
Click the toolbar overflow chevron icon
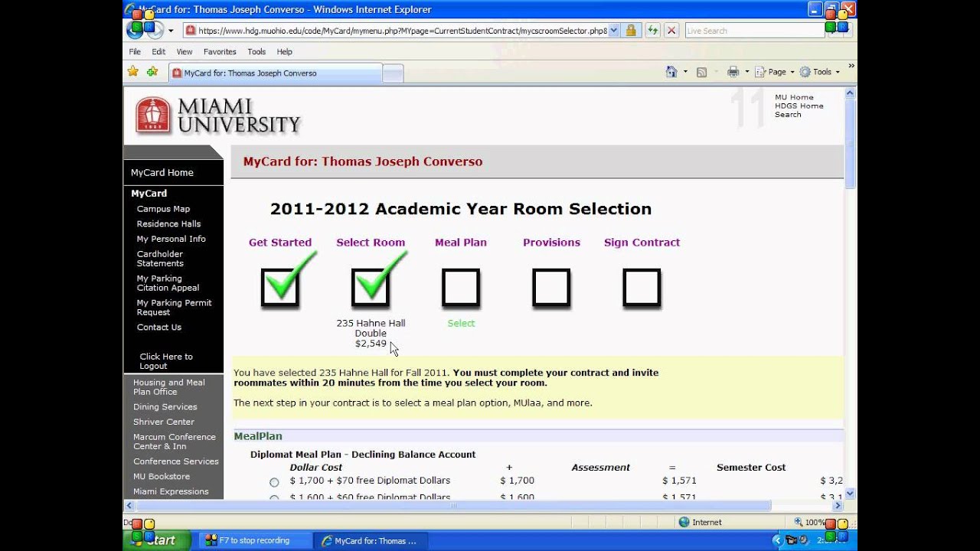tap(851, 67)
